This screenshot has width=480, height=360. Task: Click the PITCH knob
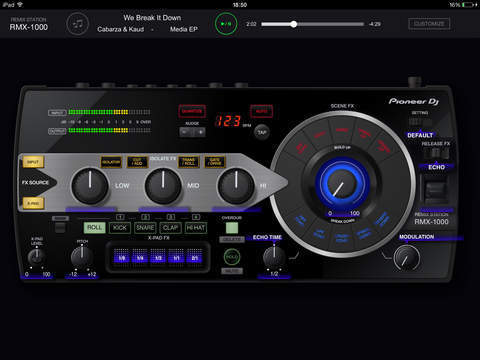coord(82,257)
